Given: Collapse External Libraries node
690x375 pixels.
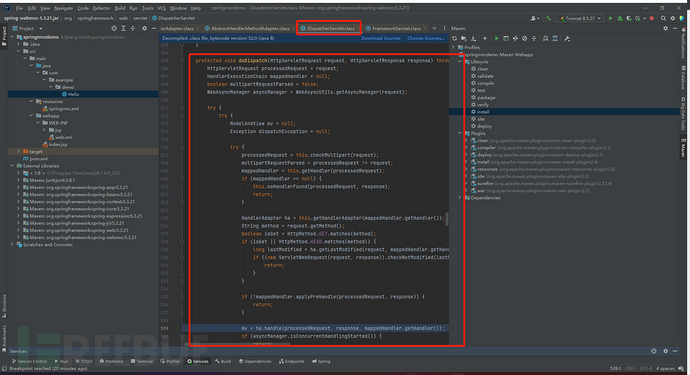Looking at the screenshot, I should 12,166.
